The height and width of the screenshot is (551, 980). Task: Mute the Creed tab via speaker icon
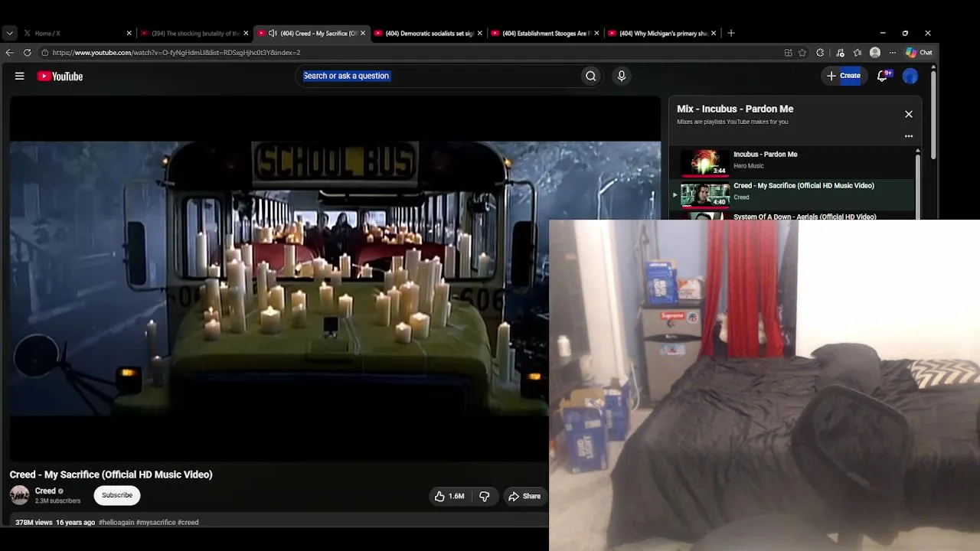pyautogui.click(x=273, y=33)
